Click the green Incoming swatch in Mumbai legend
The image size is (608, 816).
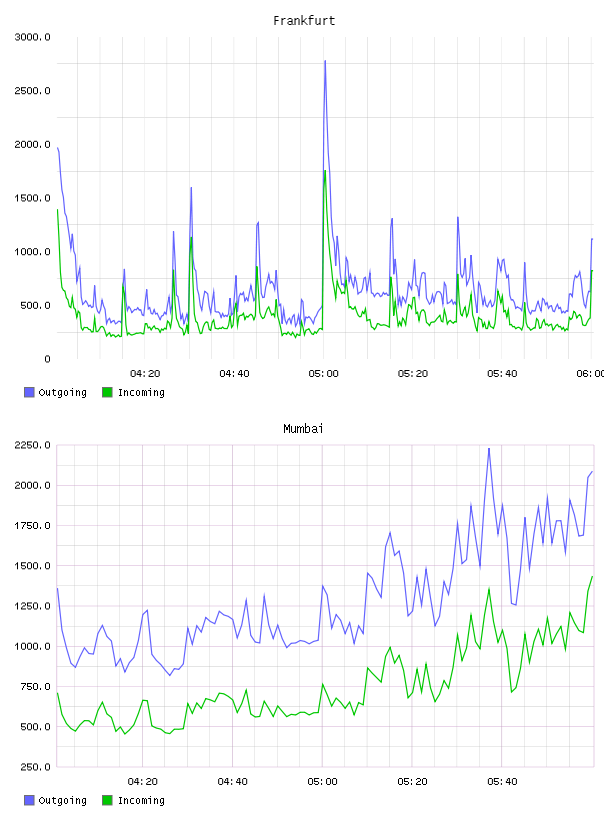107,800
